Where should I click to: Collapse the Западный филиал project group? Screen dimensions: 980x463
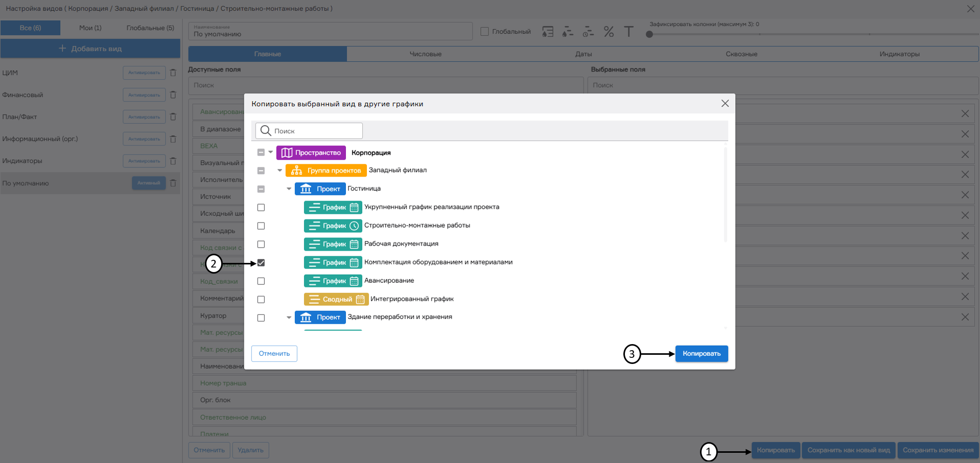click(x=279, y=170)
